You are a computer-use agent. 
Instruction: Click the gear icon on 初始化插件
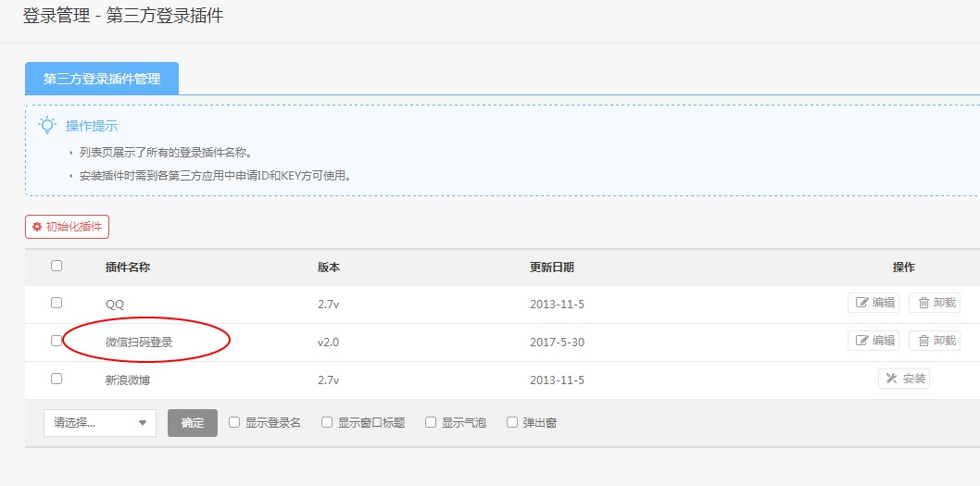37,227
